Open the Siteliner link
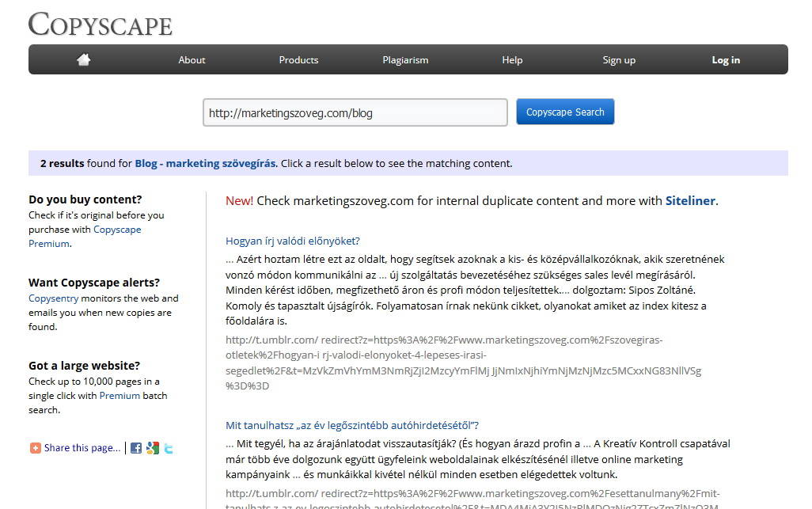The image size is (812, 509). [x=690, y=201]
